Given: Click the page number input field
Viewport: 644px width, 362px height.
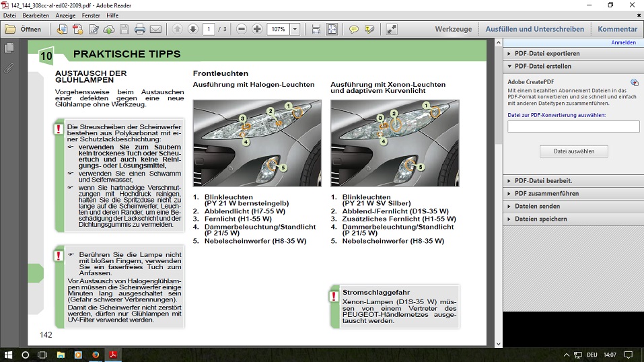Looking at the screenshot, I should click(x=208, y=30).
